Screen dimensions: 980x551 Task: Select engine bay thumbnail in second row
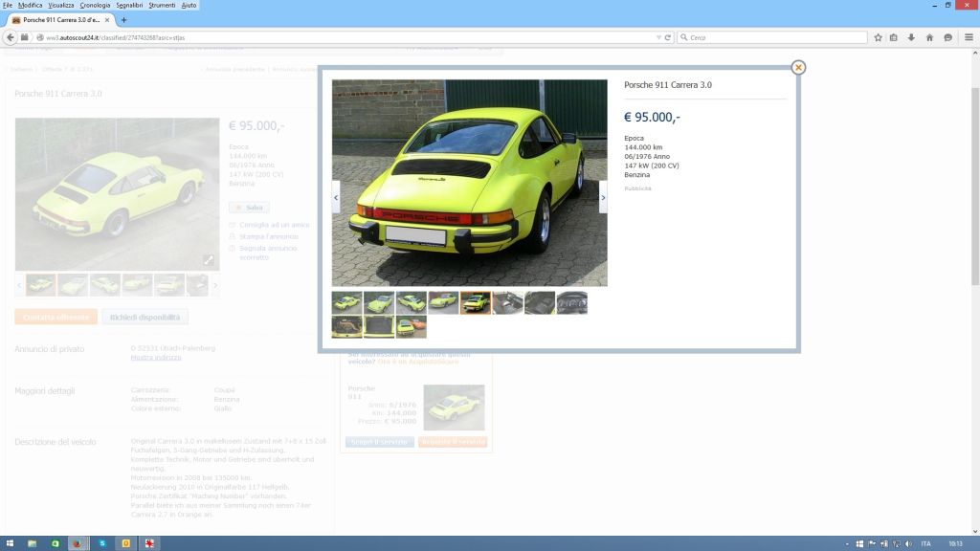(x=346, y=327)
